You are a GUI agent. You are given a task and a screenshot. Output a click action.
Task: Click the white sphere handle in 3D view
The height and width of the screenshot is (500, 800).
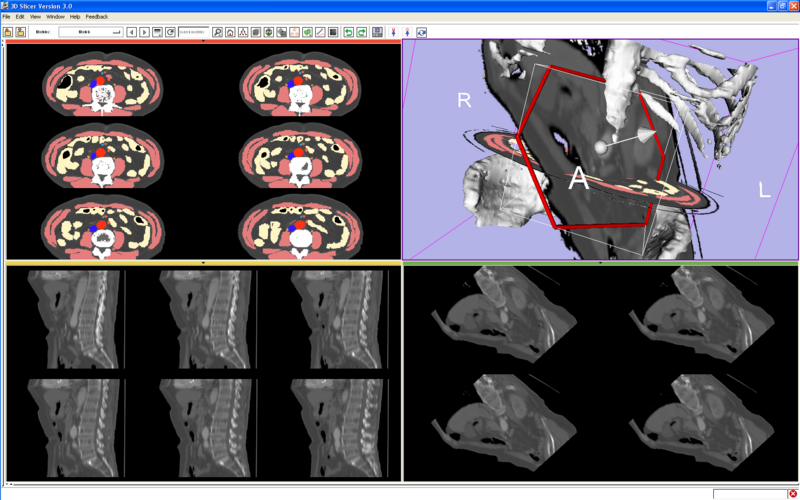point(601,147)
